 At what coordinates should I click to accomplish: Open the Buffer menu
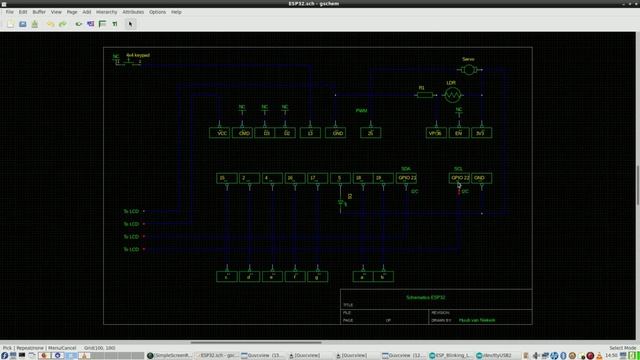39,12
